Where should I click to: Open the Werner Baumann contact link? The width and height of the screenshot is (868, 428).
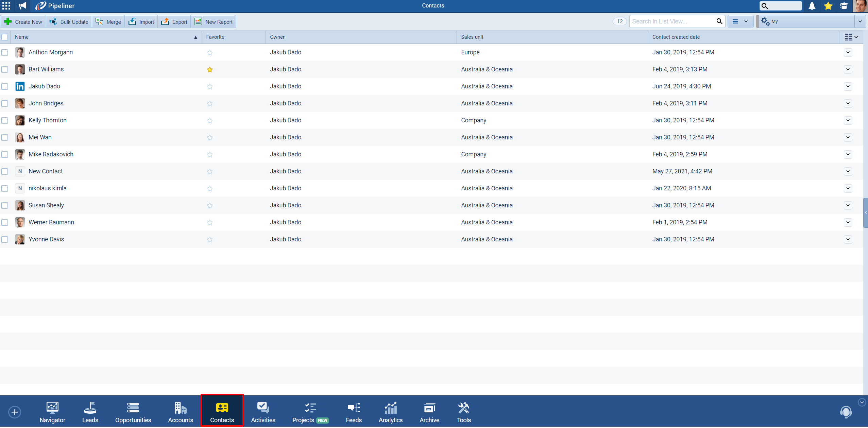coord(51,222)
